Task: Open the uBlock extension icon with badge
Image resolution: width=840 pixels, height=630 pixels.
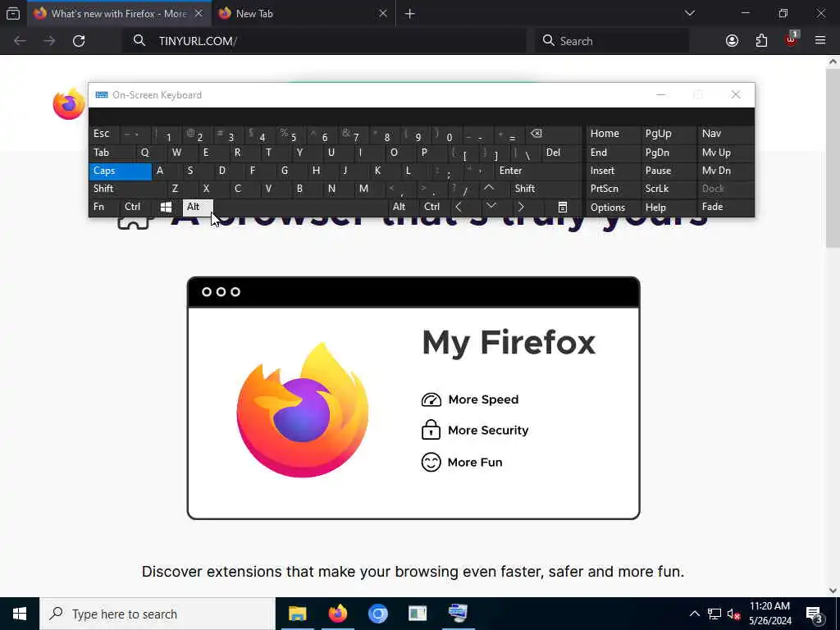Action: pyautogui.click(x=792, y=39)
